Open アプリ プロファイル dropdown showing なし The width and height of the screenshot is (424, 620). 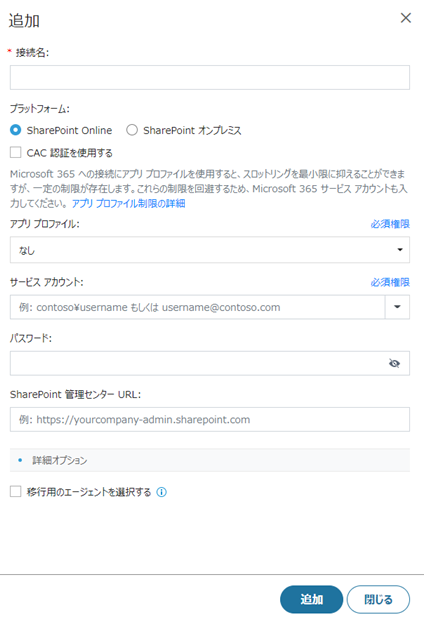[210, 250]
